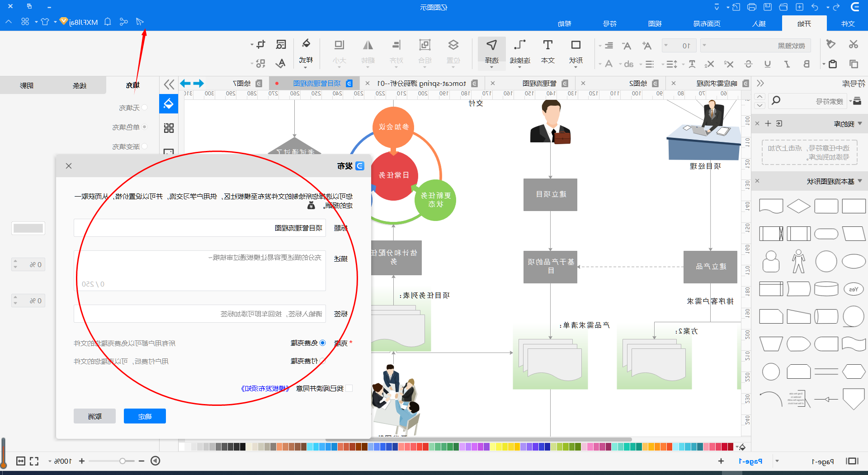868x475 pixels.
Task: Select 免费克隆 free clone radio button
Action: (x=322, y=343)
